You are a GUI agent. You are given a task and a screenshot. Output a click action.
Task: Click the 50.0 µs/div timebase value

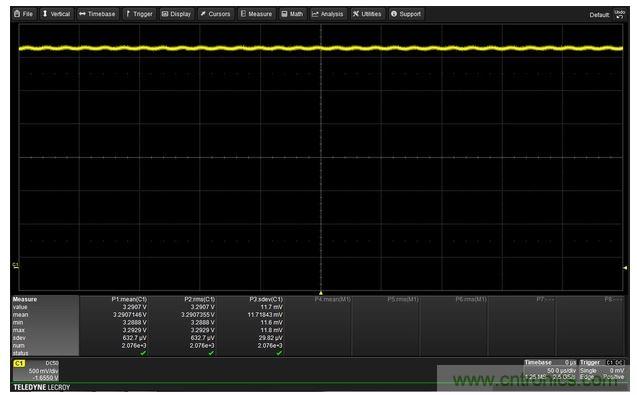pos(561,371)
